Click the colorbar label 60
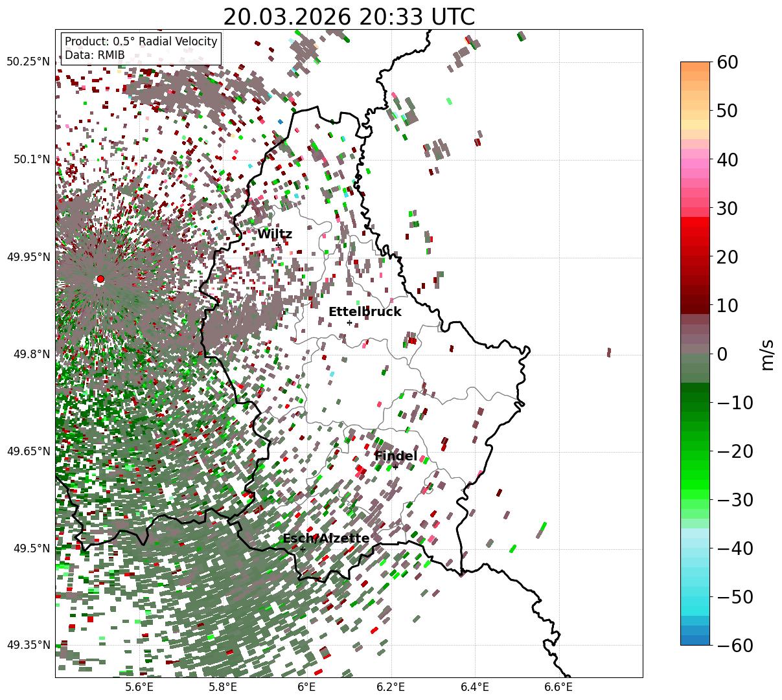The width and height of the screenshot is (782, 700). [728, 62]
